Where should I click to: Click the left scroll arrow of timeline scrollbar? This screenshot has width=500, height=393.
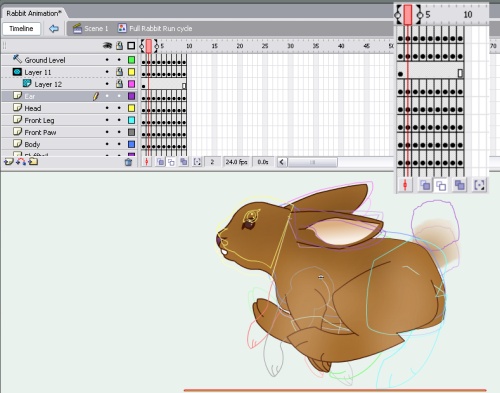[282, 162]
